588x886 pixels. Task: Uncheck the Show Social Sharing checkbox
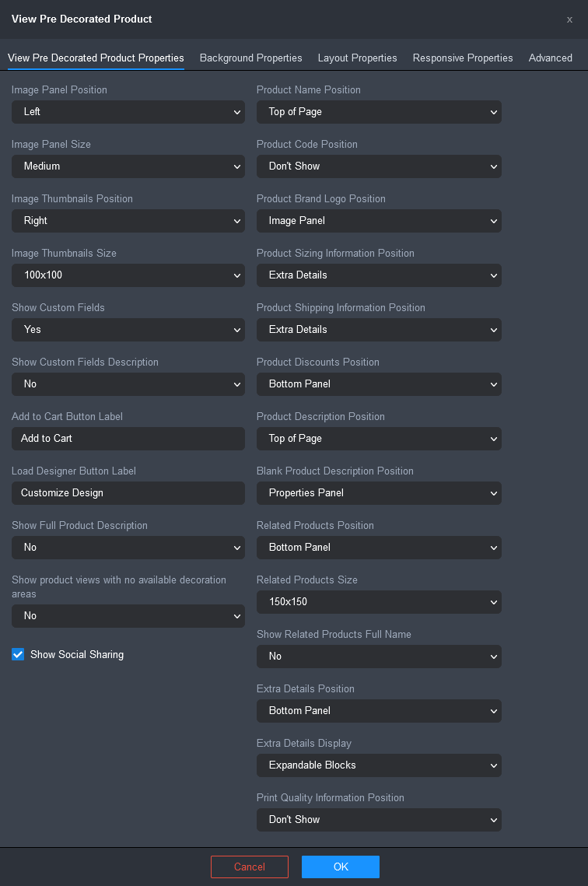(18, 654)
